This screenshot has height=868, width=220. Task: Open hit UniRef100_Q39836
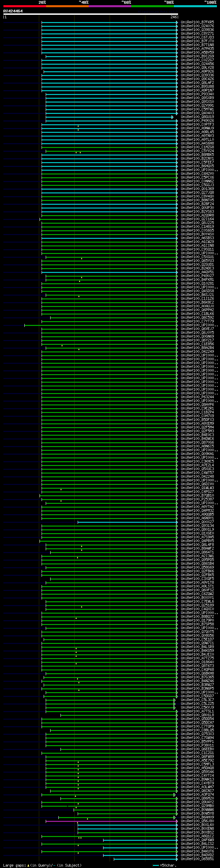197,30
